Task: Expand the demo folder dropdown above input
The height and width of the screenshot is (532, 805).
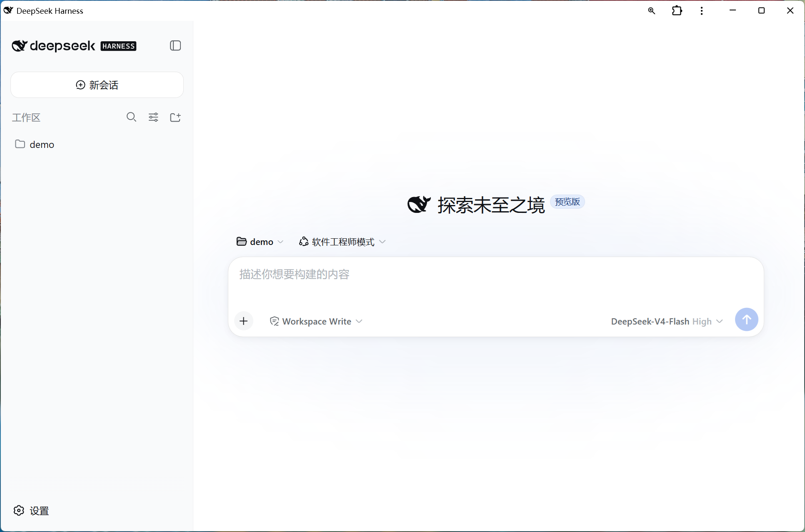Action: [260, 242]
